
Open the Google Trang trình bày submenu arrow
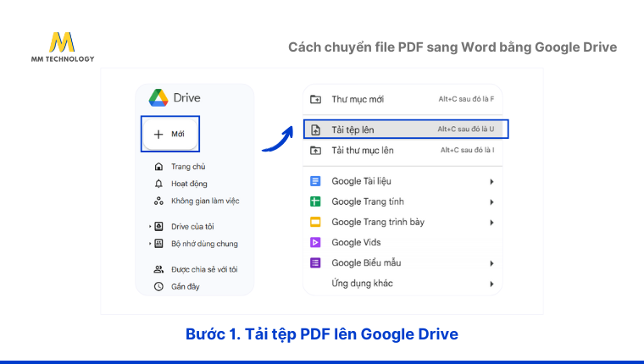[491, 223]
